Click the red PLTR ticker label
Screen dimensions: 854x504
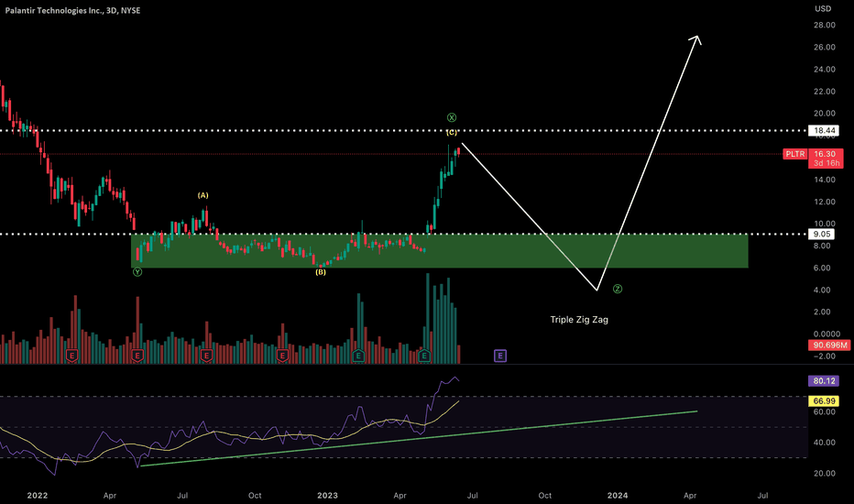point(794,154)
